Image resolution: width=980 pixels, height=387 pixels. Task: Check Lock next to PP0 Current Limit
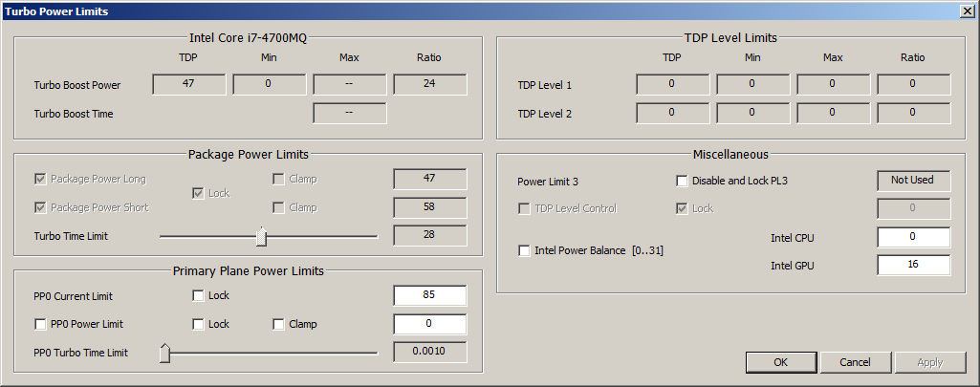pos(198,295)
